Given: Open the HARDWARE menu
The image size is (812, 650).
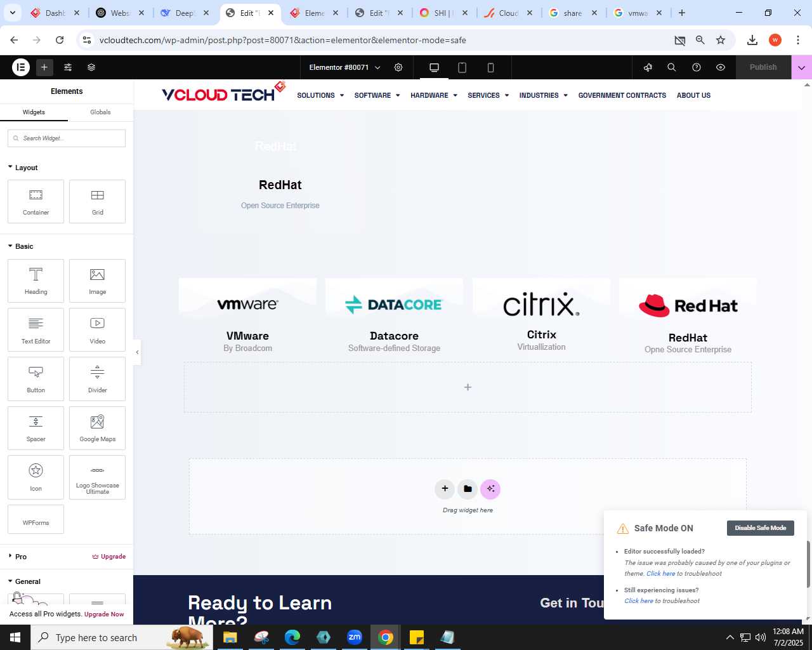Looking at the screenshot, I should click(434, 95).
